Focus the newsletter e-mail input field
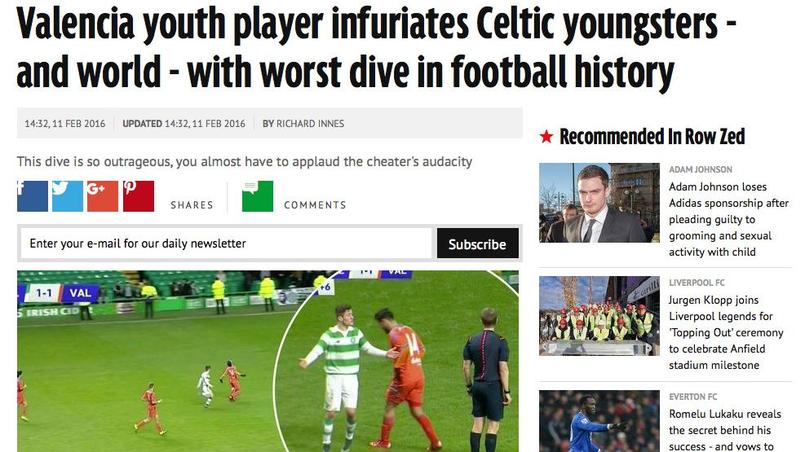The width and height of the screenshot is (805, 452). pyautogui.click(x=226, y=243)
